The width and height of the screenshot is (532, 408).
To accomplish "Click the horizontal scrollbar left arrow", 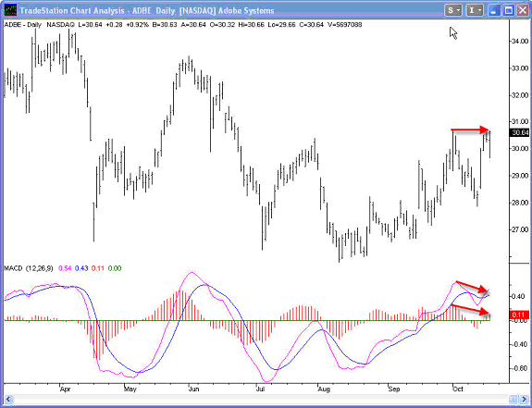I will click(x=9, y=399).
